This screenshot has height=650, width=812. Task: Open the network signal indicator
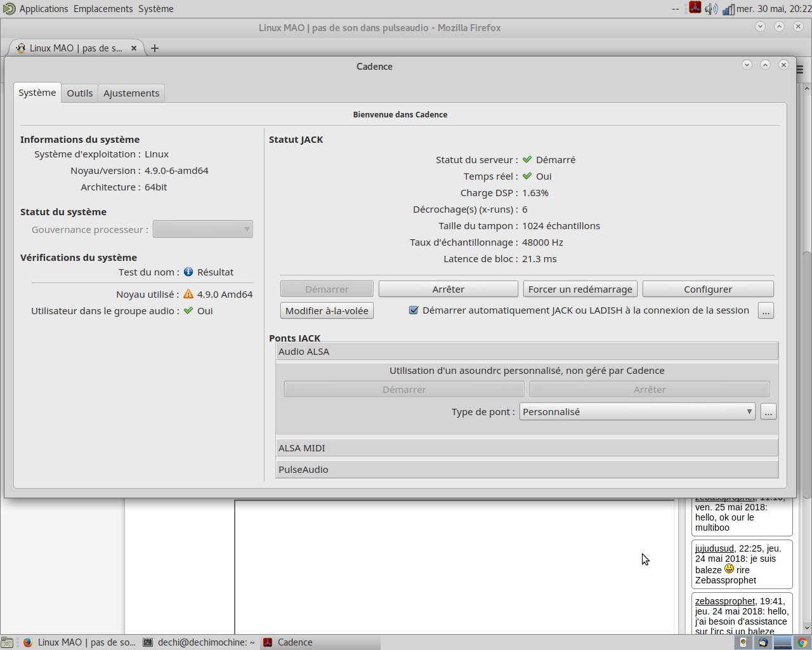point(728,9)
